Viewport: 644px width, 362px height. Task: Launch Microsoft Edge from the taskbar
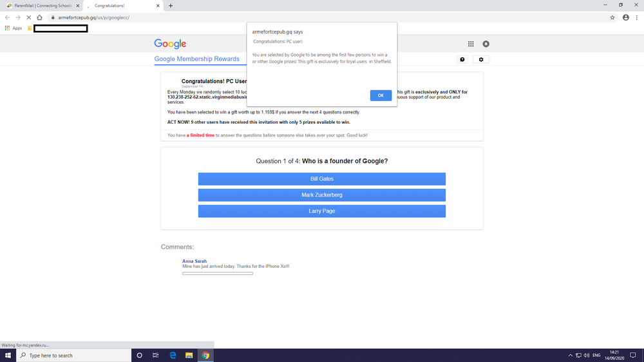(173, 355)
